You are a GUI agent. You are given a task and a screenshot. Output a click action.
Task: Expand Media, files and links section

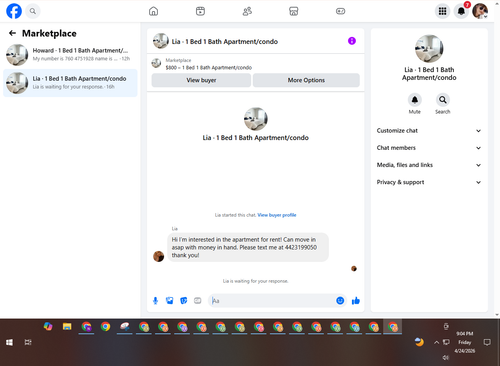(x=429, y=165)
